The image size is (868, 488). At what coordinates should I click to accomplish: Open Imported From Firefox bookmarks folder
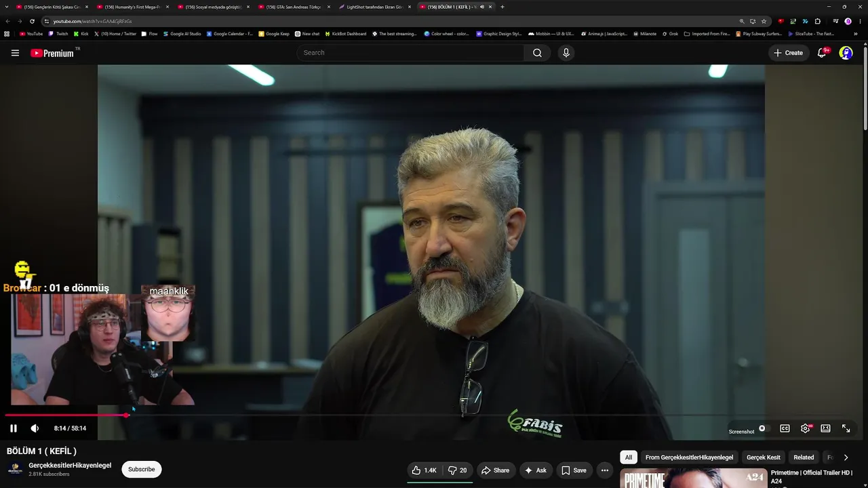tap(707, 34)
